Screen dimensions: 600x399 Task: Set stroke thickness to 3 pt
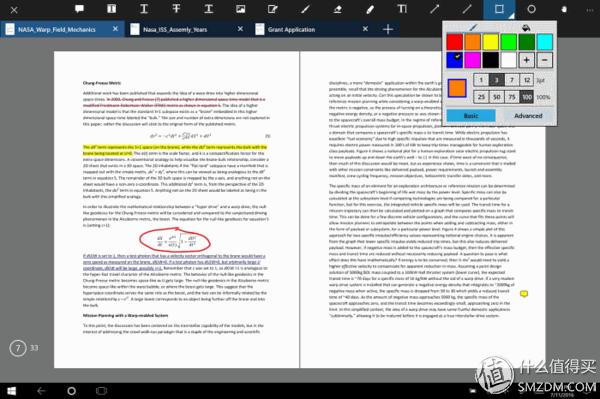(496, 80)
